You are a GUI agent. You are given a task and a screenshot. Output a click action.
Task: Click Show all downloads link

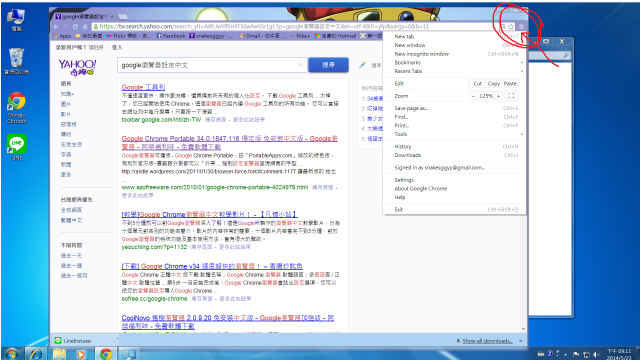[487, 341]
